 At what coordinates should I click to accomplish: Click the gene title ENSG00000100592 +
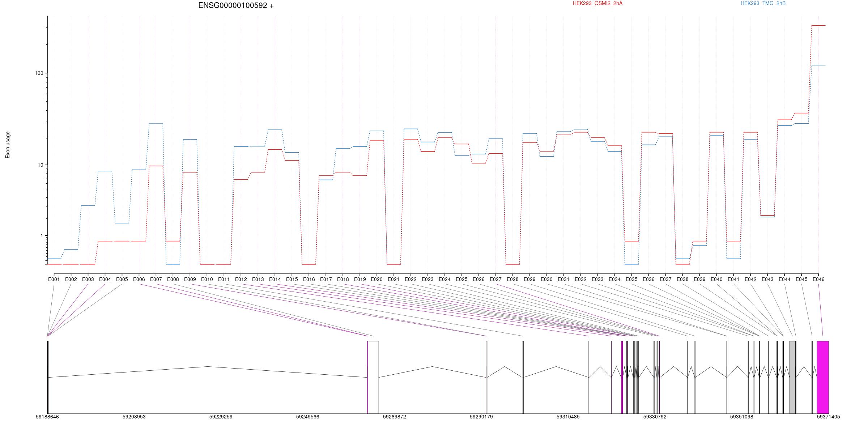click(236, 5)
